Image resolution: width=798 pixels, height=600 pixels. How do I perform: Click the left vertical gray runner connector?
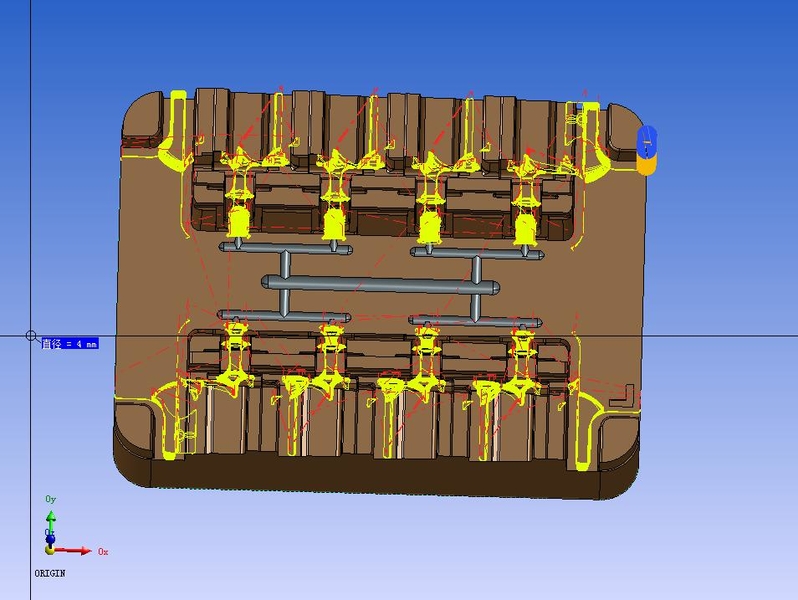285,265
